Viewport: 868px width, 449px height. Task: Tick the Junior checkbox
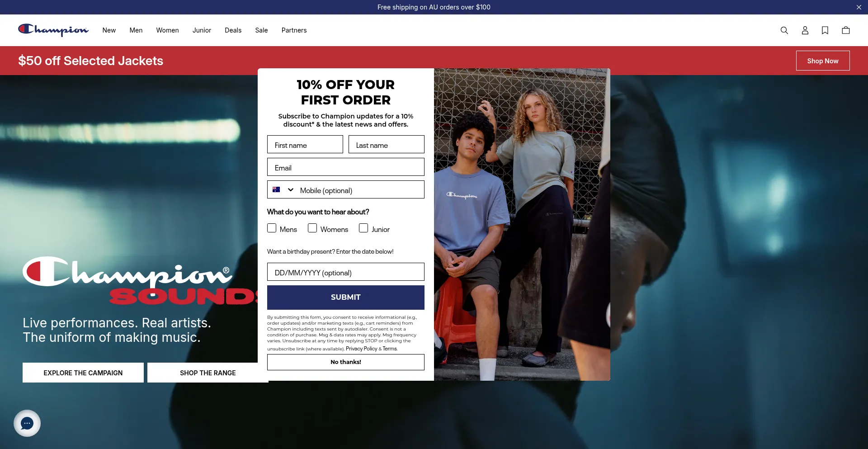[363, 228]
